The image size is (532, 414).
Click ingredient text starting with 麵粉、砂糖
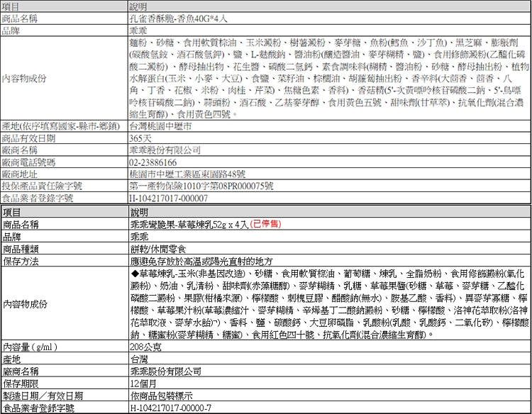328,78
